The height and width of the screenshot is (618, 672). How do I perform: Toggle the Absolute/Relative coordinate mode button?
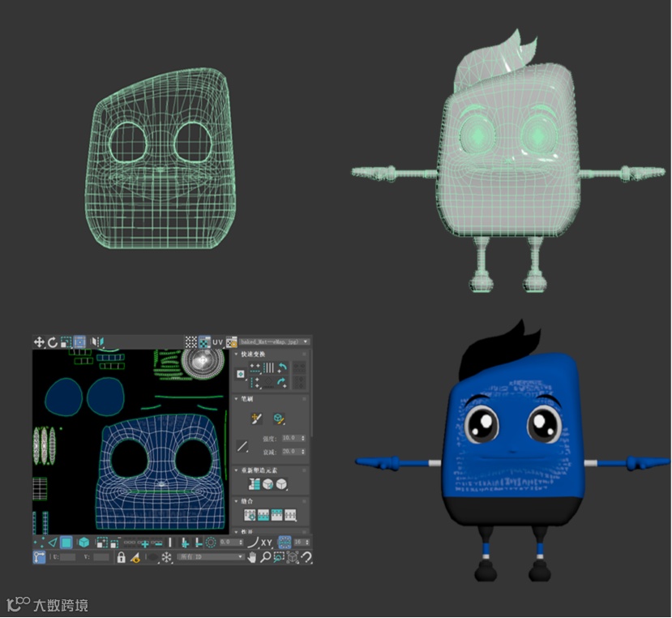pyautogui.click(x=39, y=557)
